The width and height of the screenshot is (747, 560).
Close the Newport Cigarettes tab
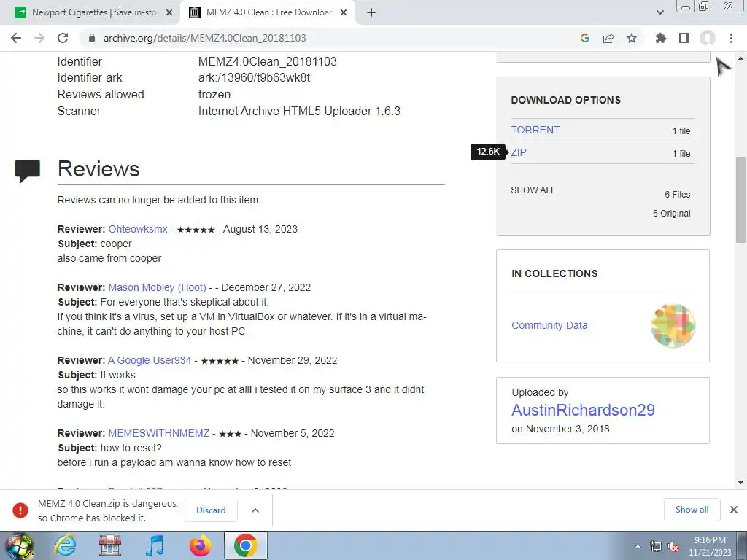[x=169, y=12]
